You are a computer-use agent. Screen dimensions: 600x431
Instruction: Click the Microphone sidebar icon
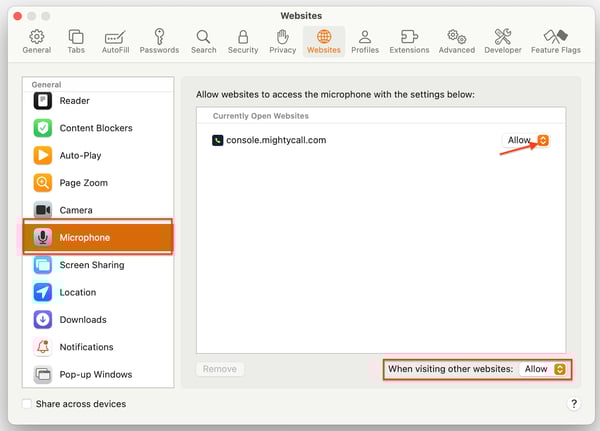[42, 237]
